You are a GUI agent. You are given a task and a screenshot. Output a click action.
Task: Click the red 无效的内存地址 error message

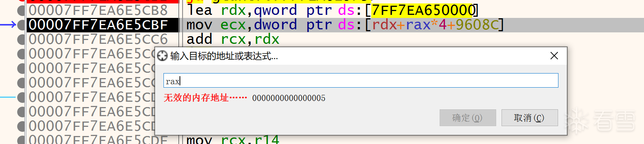[x=205, y=98]
